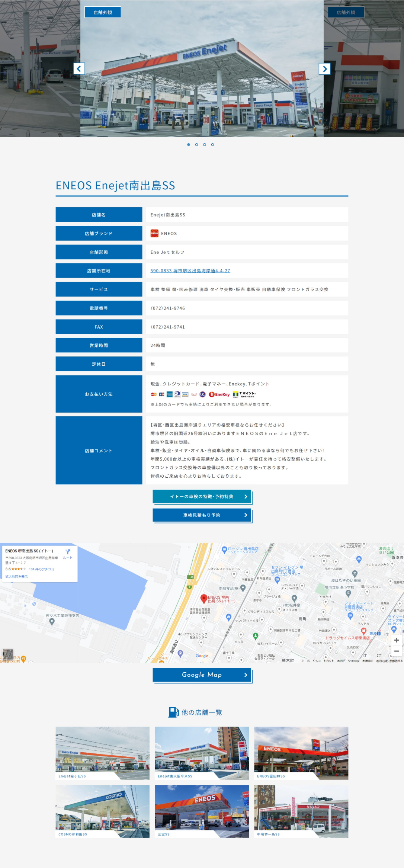
Task: Select the first carousel dot indicator
Action: (189, 144)
